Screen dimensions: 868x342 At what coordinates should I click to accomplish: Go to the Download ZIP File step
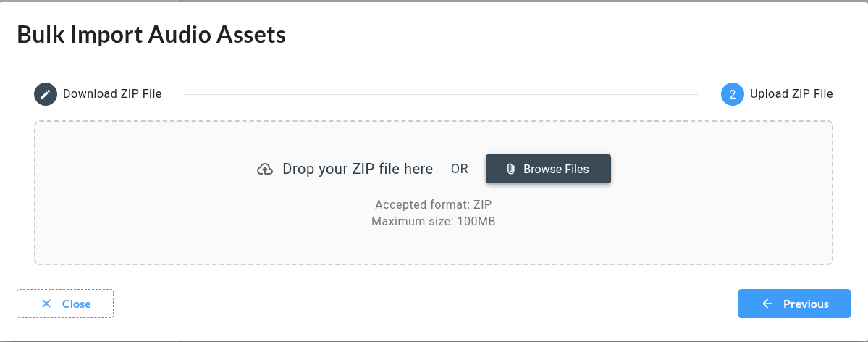(111, 94)
